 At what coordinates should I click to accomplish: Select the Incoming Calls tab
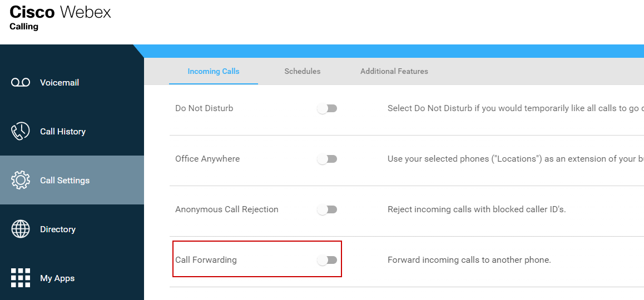[x=214, y=71]
